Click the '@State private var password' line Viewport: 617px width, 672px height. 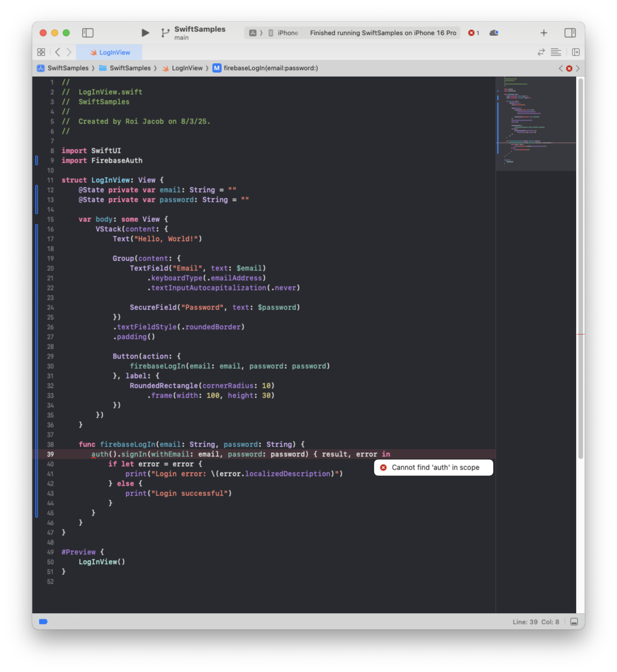pos(163,200)
